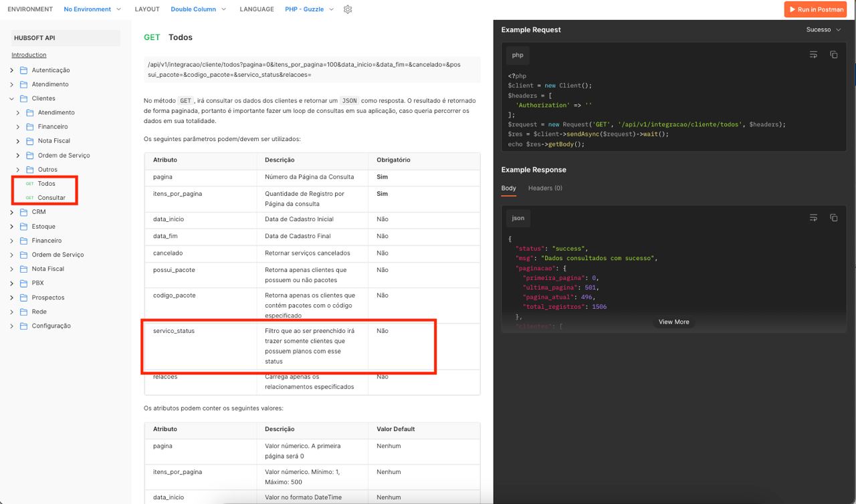Click the possui_pacote attribute cell
Image resolution: width=856 pixels, height=504 pixels.
[200, 275]
